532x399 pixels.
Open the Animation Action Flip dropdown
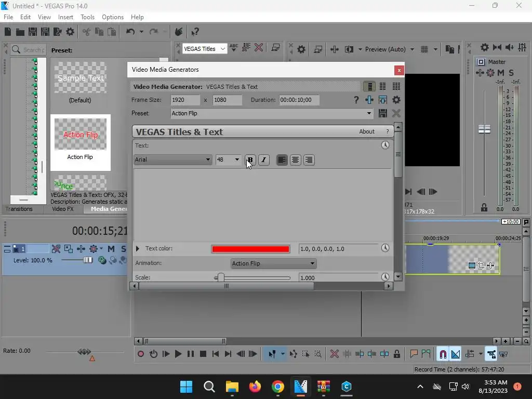click(273, 263)
